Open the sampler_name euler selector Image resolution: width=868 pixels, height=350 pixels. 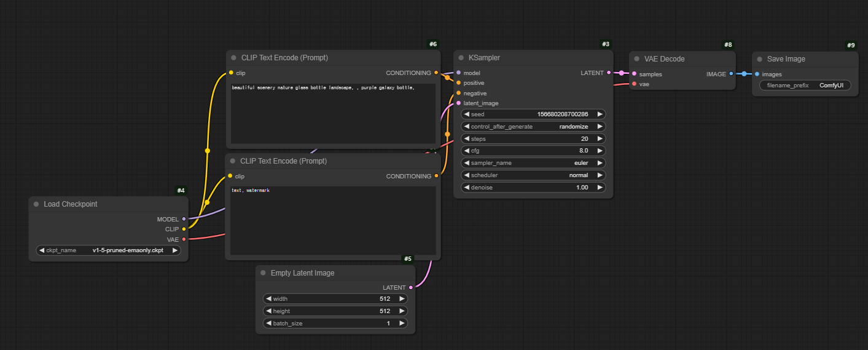click(x=533, y=163)
